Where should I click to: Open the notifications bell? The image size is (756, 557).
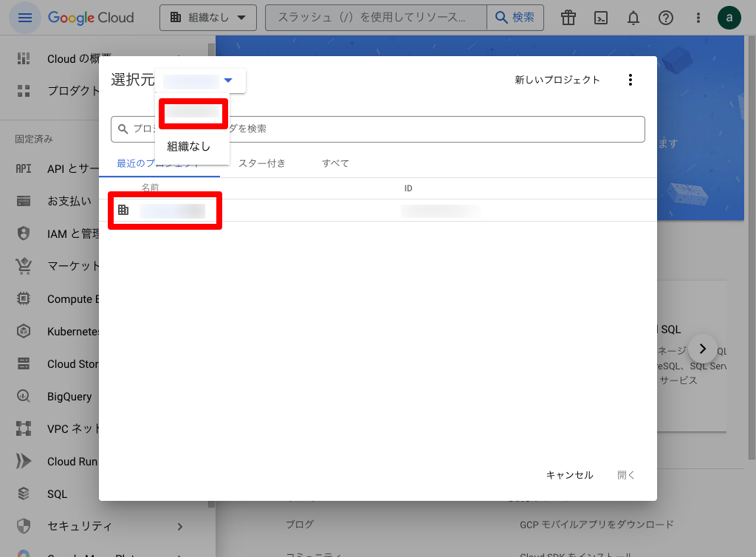click(633, 18)
